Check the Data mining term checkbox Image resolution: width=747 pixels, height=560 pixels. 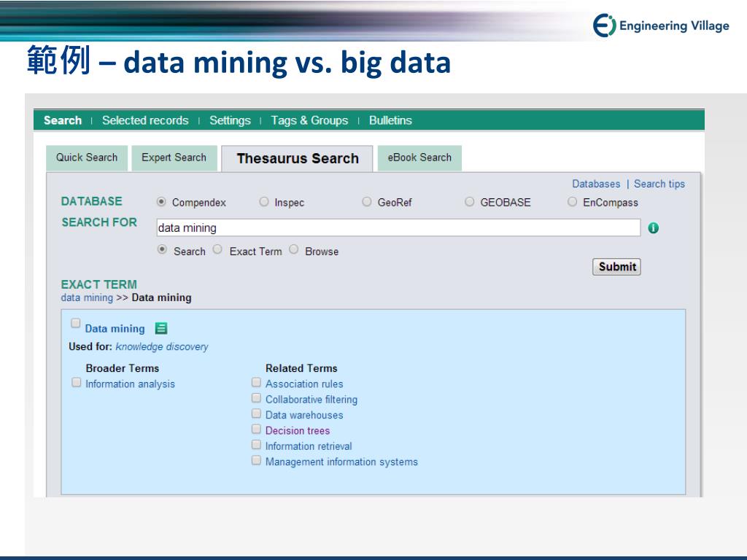(75, 323)
